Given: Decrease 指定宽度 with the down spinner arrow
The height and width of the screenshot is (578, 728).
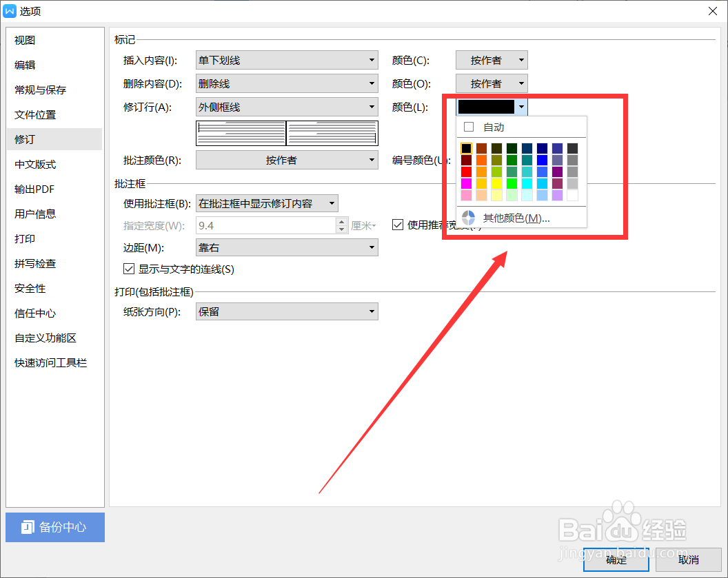Looking at the screenshot, I should pyautogui.click(x=342, y=229).
